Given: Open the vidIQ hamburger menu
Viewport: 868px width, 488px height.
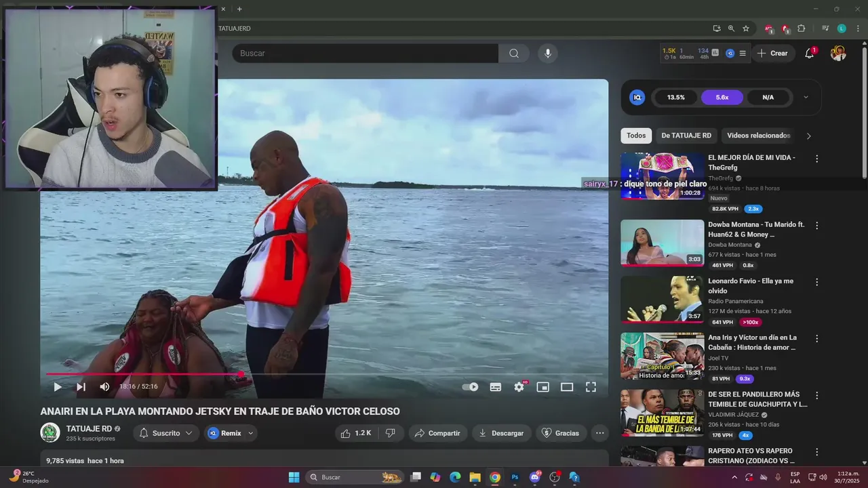Looking at the screenshot, I should pos(743,53).
